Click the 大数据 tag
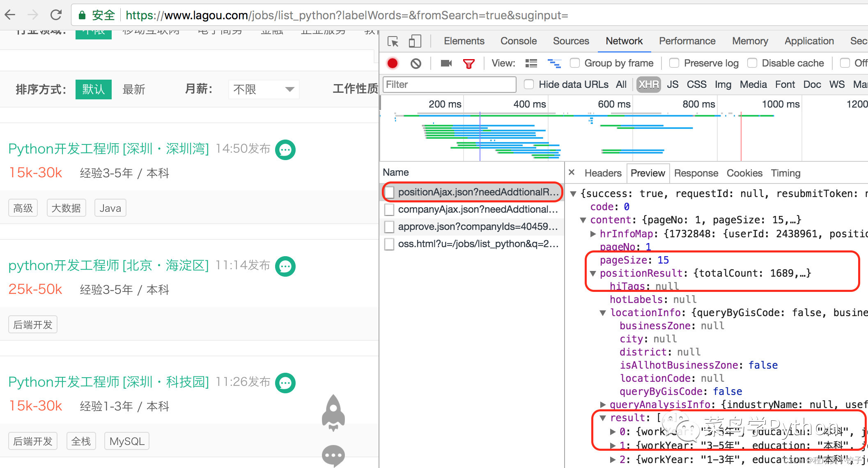868x468 pixels. (x=66, y=208)
